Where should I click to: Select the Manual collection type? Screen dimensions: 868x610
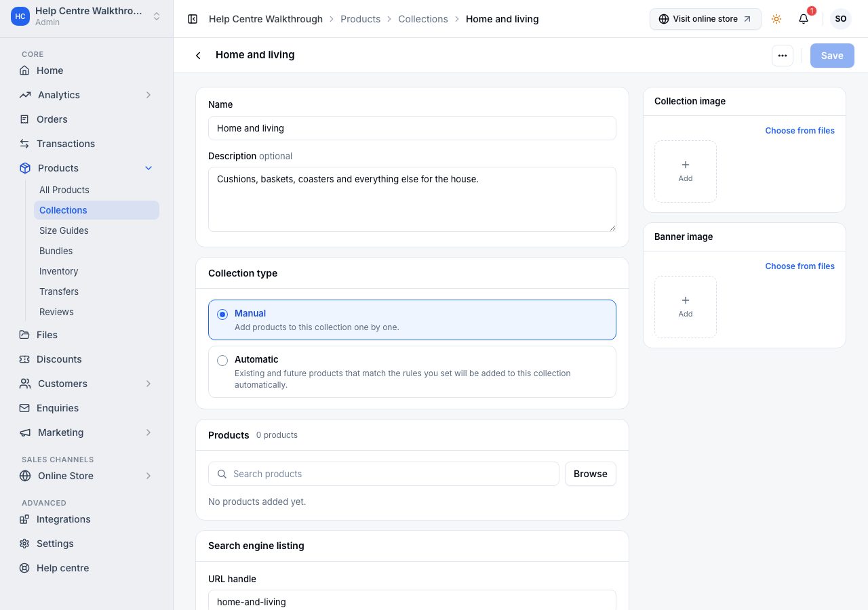[x=412, y=320]
